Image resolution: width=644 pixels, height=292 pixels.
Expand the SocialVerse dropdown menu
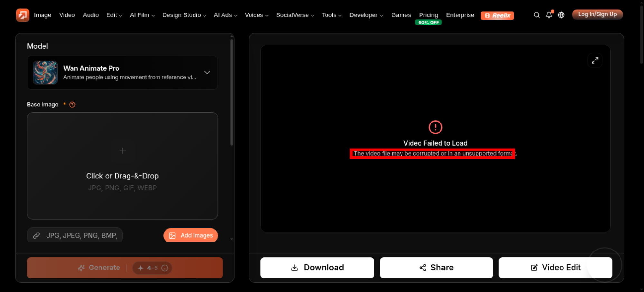[295, 15]
